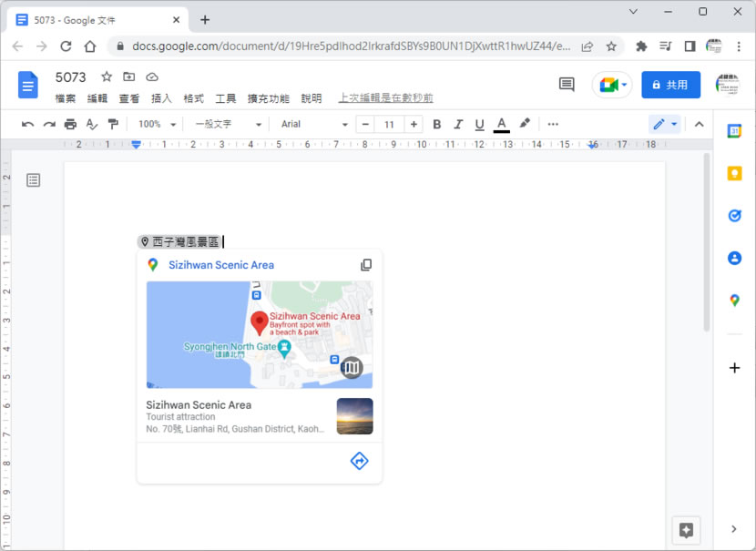Screen dimensions: 756x551
Task: Click the undo arrow in toolbar
Action: [27, 124]
